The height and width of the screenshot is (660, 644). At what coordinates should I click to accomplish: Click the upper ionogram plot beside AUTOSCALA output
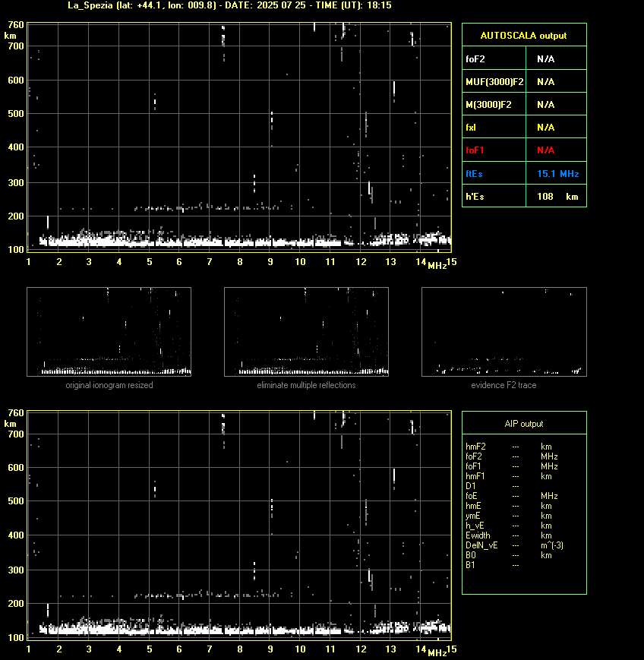coord(239,137)
